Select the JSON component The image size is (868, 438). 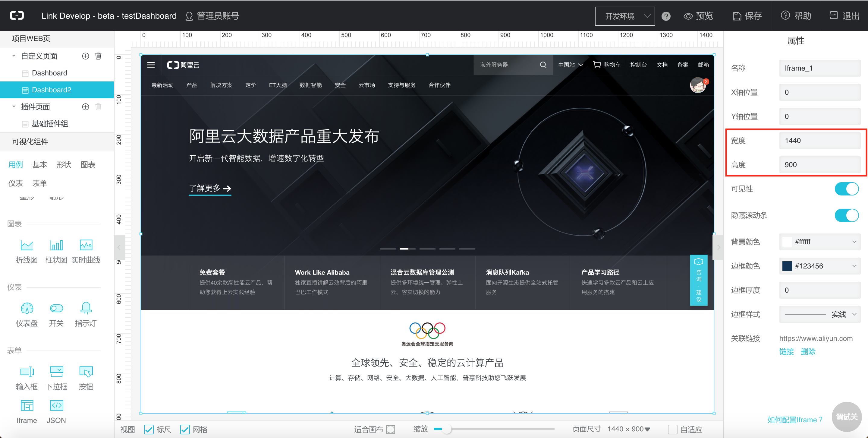click(56, 412)
